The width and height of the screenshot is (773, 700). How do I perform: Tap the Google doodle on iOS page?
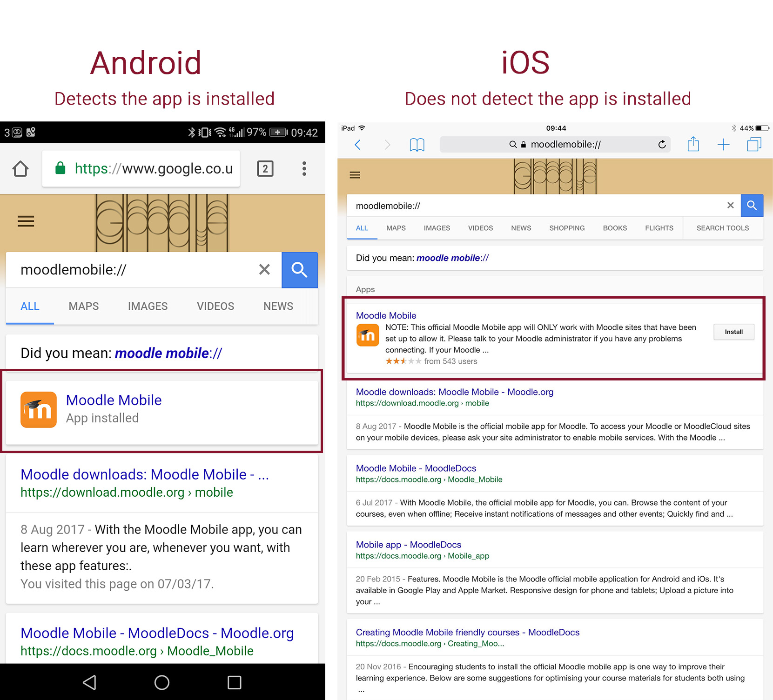tap(555, 176)
